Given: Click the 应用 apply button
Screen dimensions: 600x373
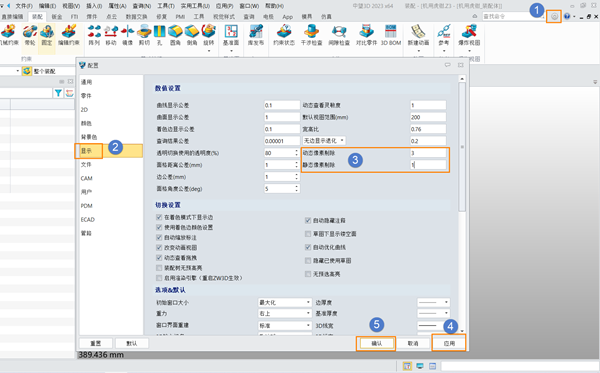Looking at the screenshot, I should click(x=449, y=343).
